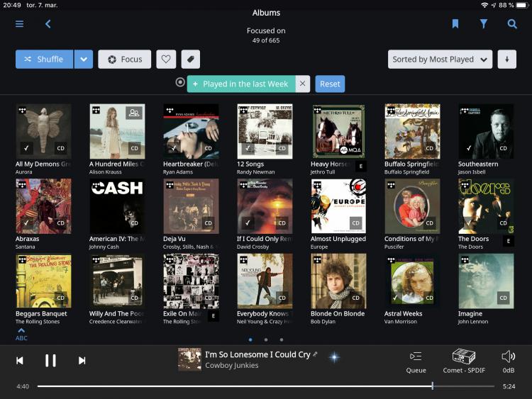Go to third page dot
This screenshot has height=399, width=532.
(x=282, y=339)
